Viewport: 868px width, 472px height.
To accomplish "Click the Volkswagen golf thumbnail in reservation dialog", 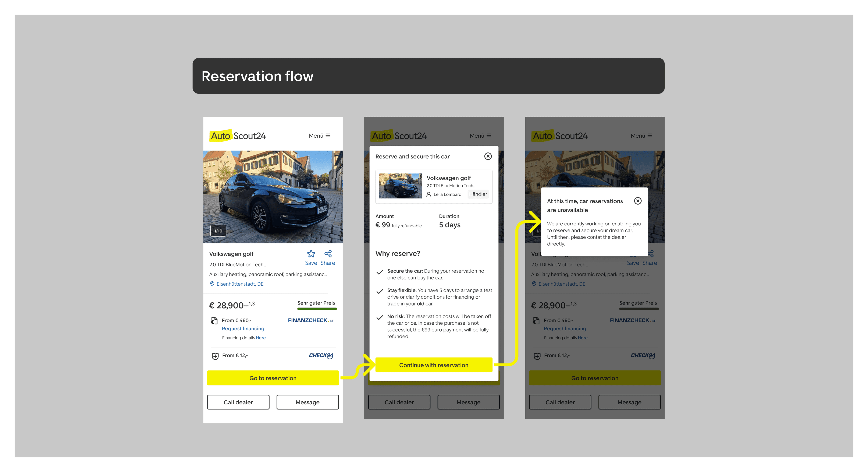I will (400, 186).
